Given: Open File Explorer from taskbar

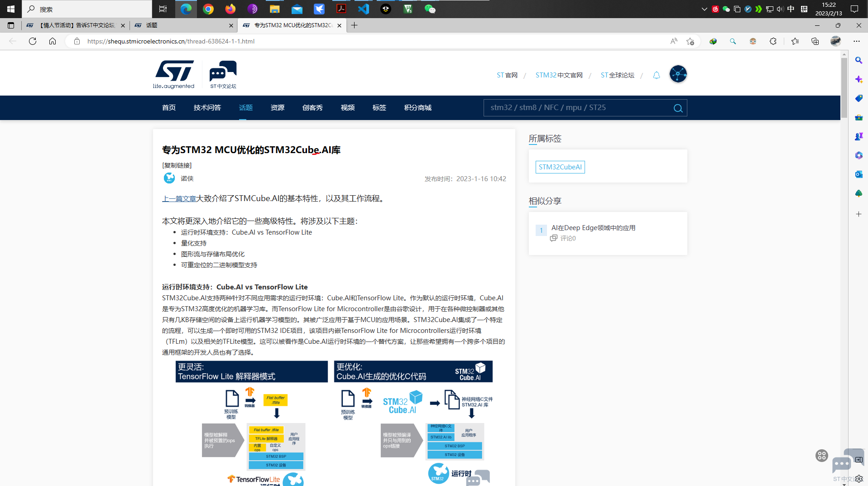Looking at the screenshot, I should (274, 9).
